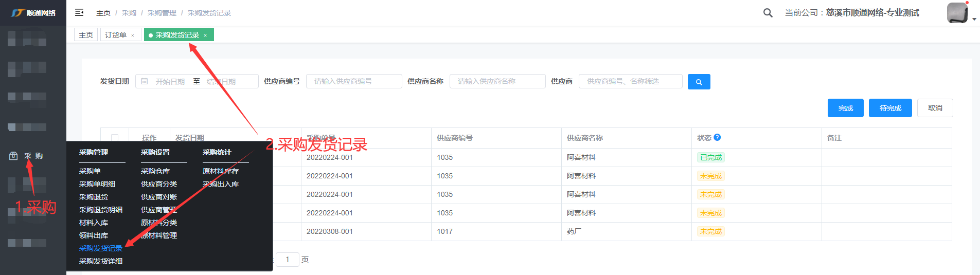The height and width of the screenshot is (275, 980).
Task: Switch to the 订货单 tab
Action: point(116,35)
